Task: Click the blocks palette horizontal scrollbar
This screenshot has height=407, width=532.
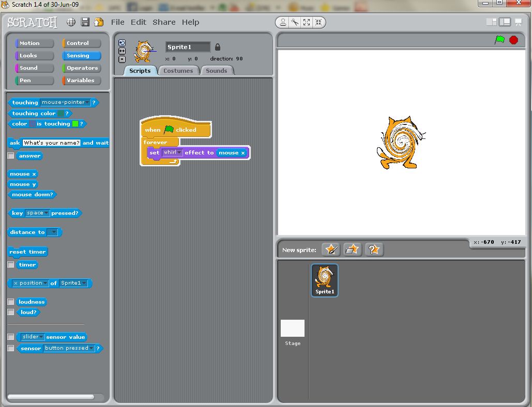Action: click(51, 397)
